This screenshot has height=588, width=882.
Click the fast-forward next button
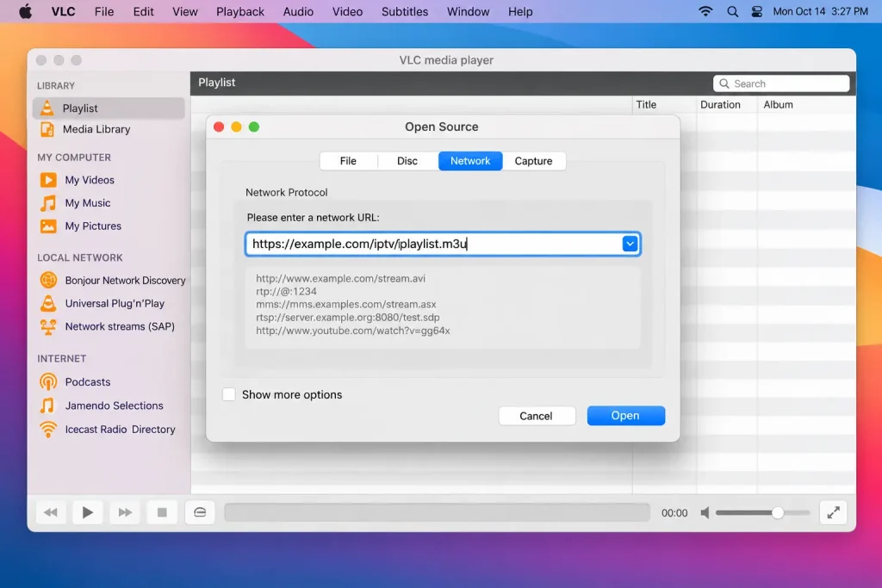125,513
